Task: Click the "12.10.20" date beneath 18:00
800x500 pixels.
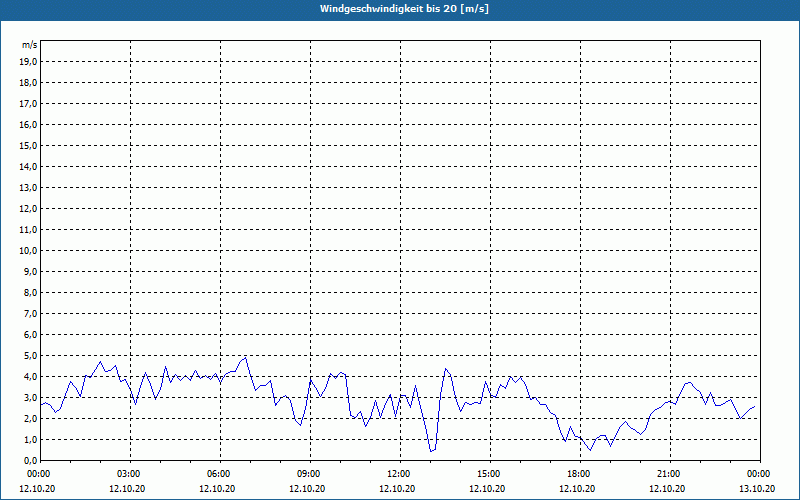Action: coord(577,488)
